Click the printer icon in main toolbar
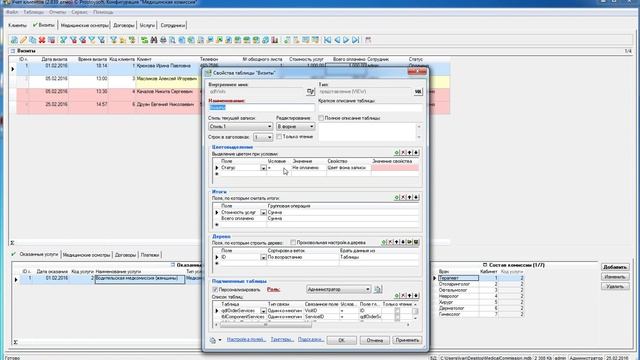The height and width of the screenshot is (360, 640). 163,40
